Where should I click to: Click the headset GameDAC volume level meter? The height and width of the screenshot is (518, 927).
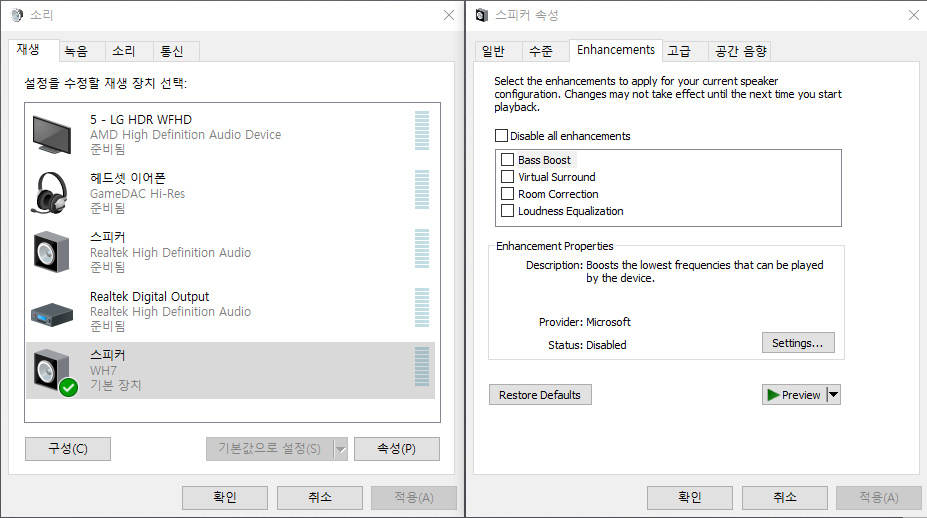tap(422, 189)
